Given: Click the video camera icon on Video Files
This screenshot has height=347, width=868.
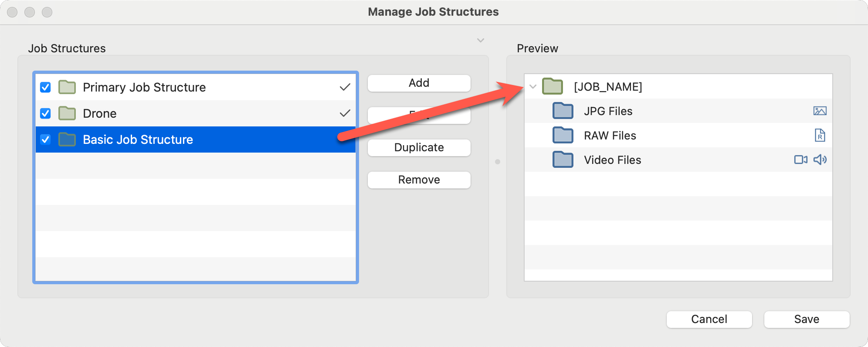Looking at the screenshot, I should pos(800,160).
